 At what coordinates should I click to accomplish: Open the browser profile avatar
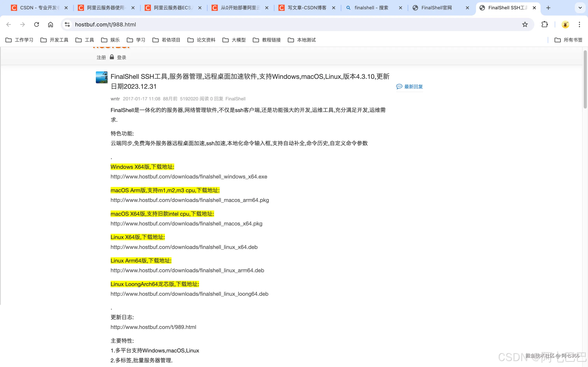pos(565,24)
